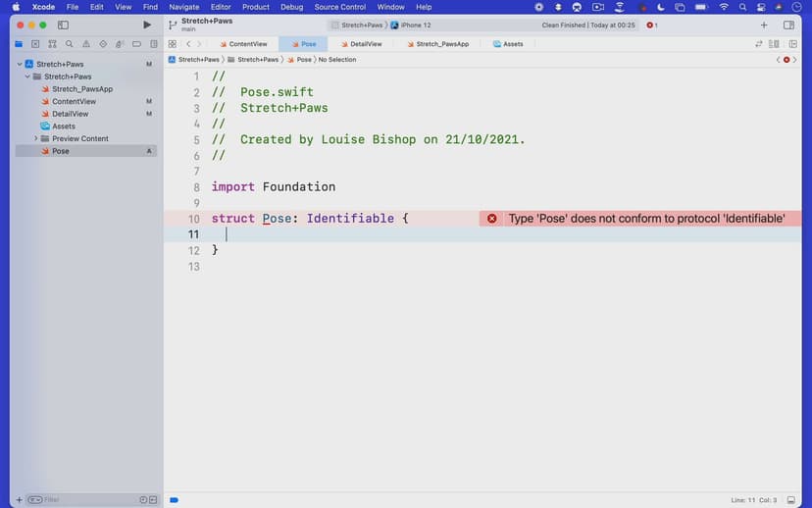Open the Source Control navigator icon
The height and width of the screenshot is (508, 812).
[x=35, y=44]
